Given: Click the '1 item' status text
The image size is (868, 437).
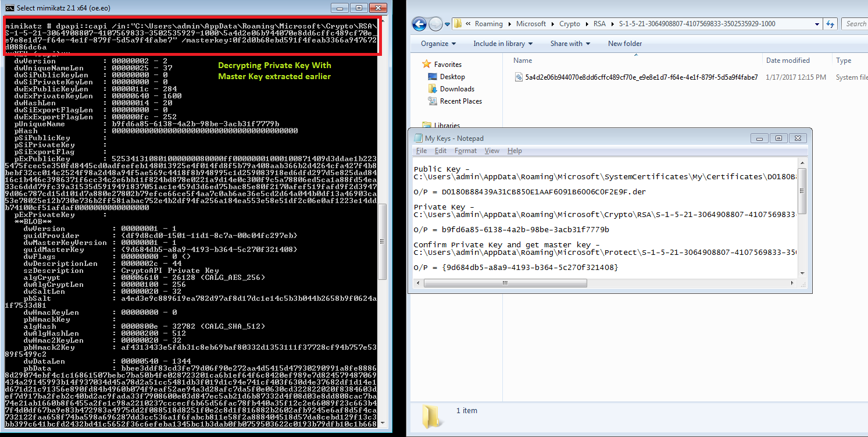Looking at the screenshot, I should (x=467, y=411).
